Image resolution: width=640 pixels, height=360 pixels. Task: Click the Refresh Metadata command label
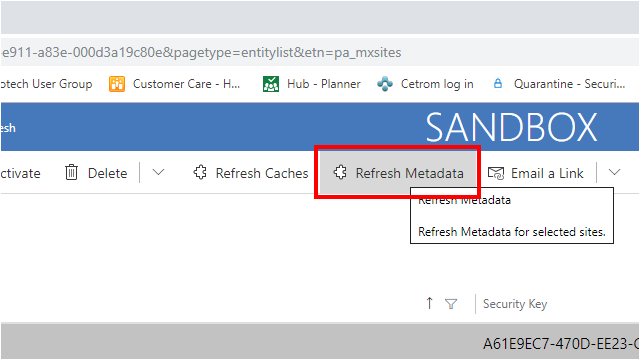pos(409,173)
